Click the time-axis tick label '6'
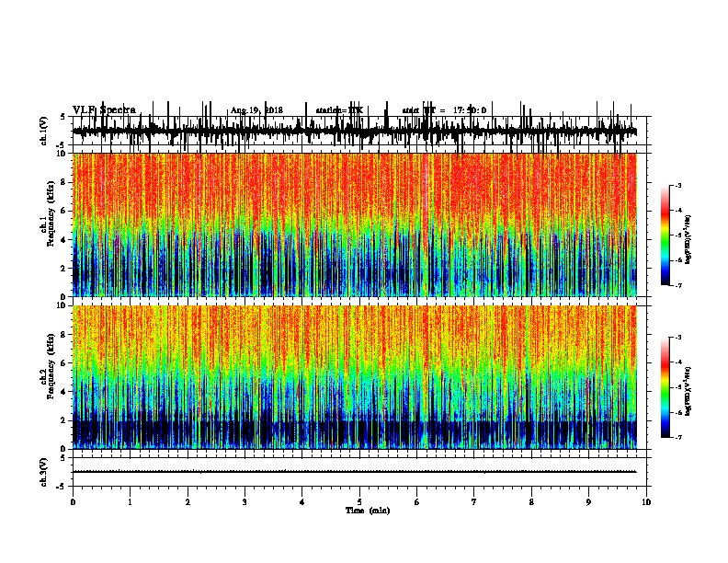The image size is (728, 563). tap(416, 502)
